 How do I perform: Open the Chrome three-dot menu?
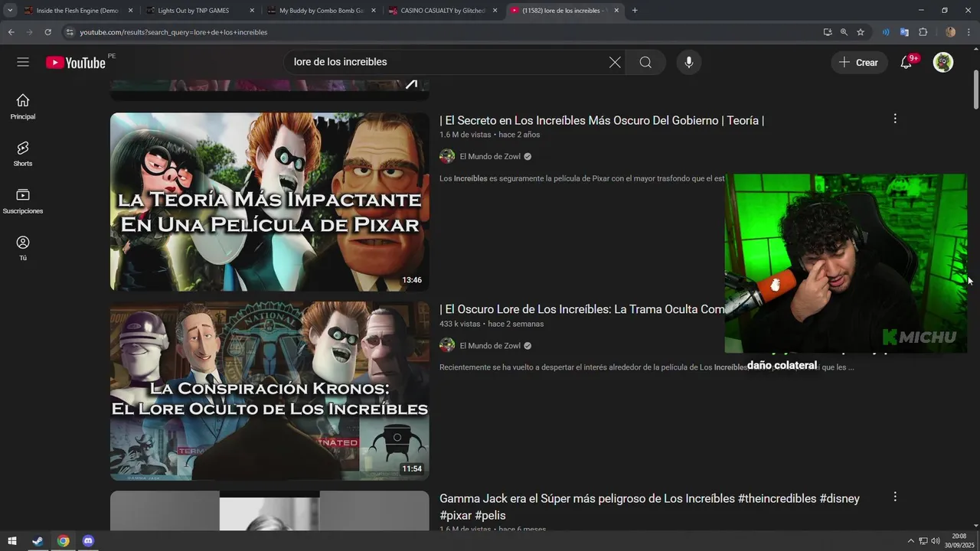coord(969,32)
